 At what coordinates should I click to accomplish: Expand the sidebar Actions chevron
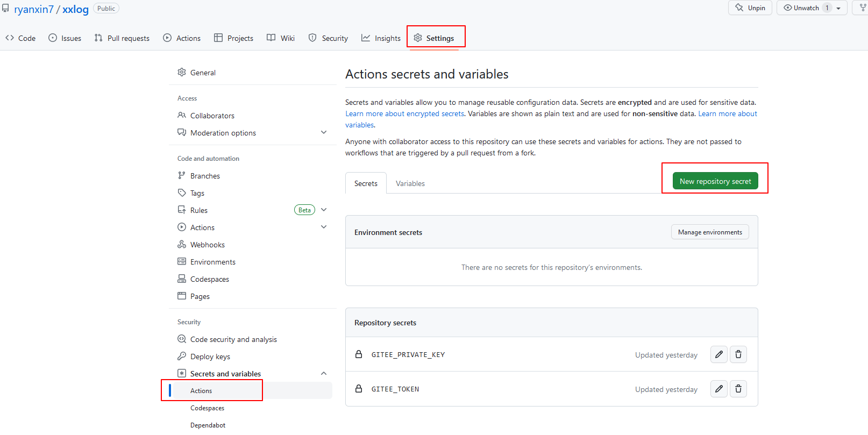coord(324,227)
